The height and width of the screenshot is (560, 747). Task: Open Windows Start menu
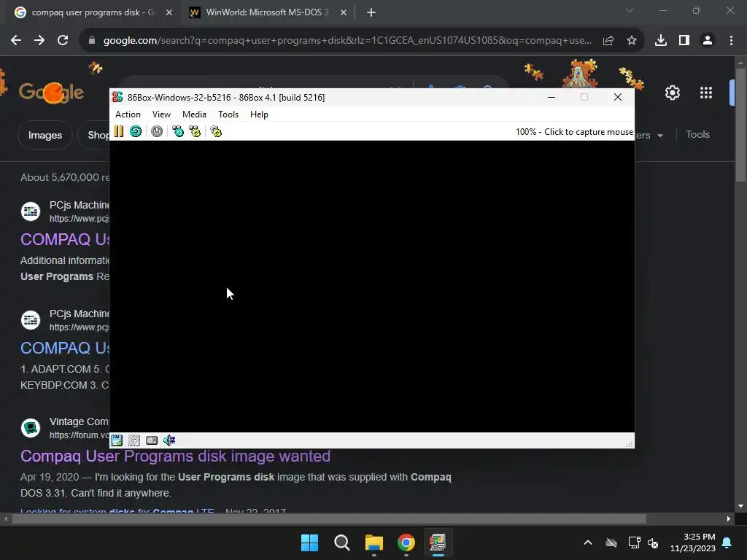click(309, 542)
